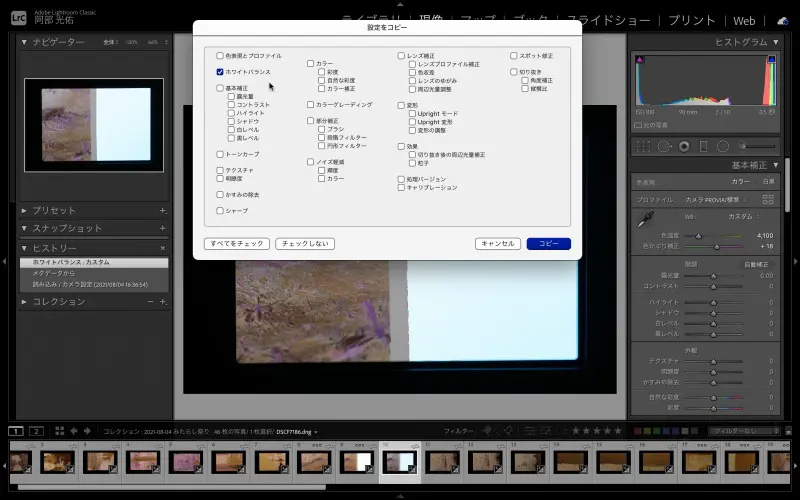This screenshot has width=800, height=500.
Task: Select the White Balance eyedropper tool
Action: click(x=645, y=220)
